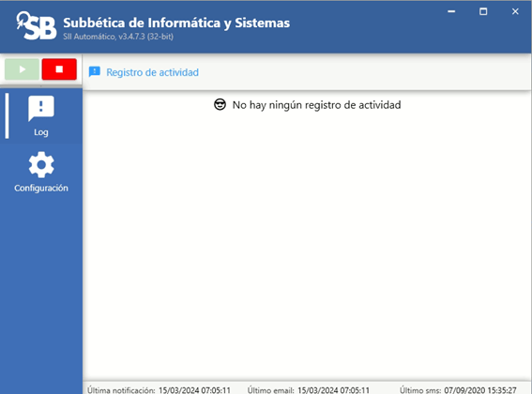The image size is (532, 394).
Task: Click the Última notificación timestamp
Action: (x=194, y=390)
